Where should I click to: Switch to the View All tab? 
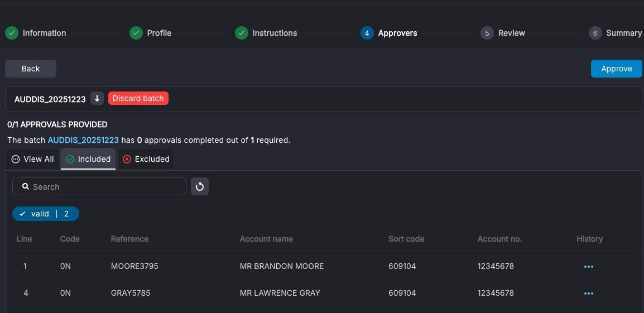tap(33, 159)
